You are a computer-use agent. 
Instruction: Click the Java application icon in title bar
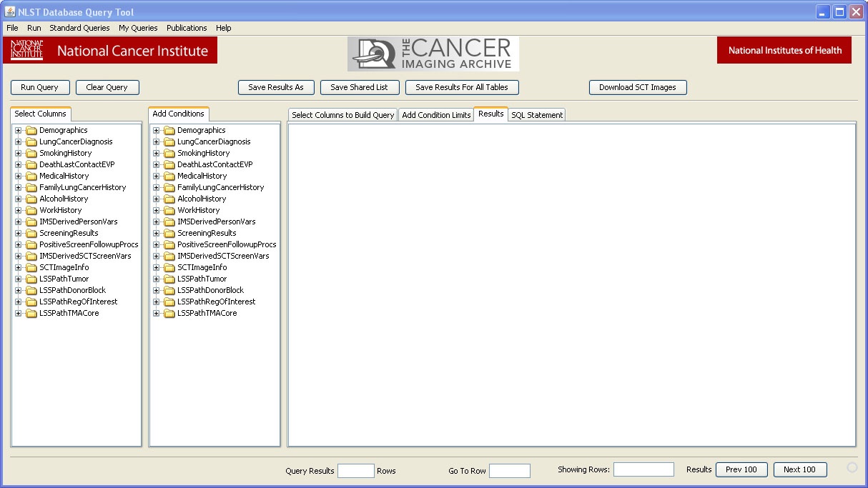click(x=10, y=11)
